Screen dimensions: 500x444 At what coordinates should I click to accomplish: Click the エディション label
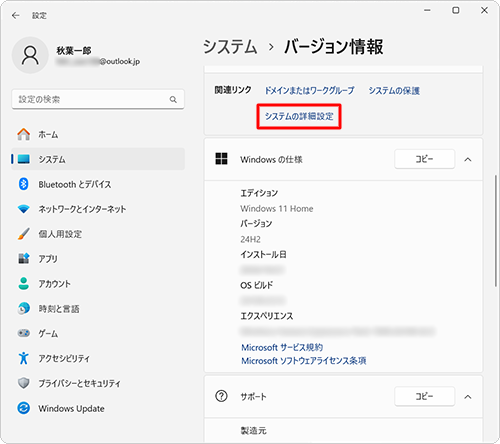coord(259,193)
